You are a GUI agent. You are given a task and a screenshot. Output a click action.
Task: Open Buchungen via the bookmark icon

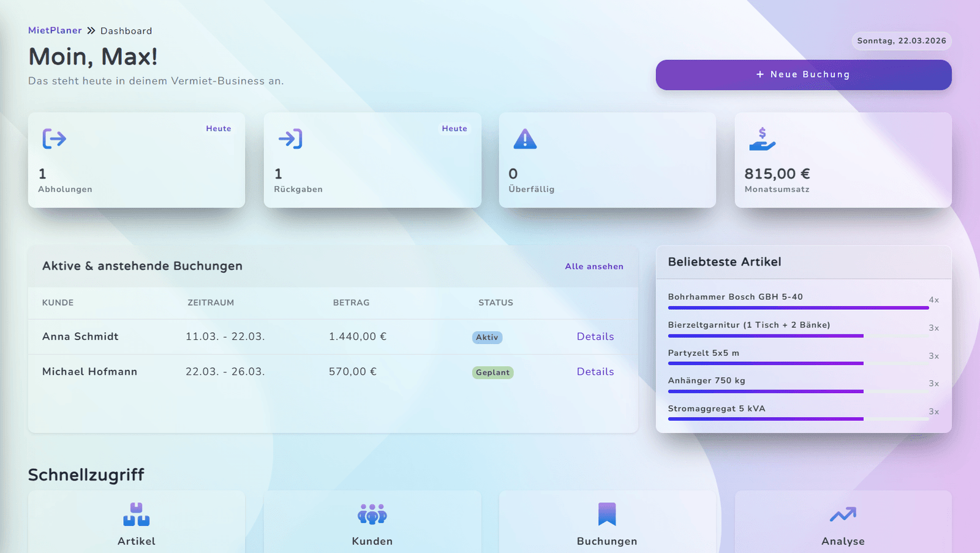607,514
